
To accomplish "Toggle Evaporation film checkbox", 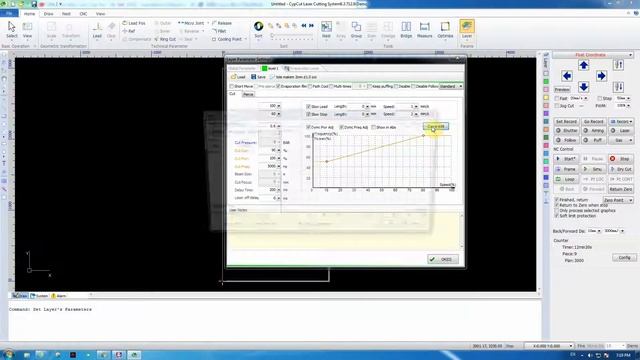I will 278,87.
